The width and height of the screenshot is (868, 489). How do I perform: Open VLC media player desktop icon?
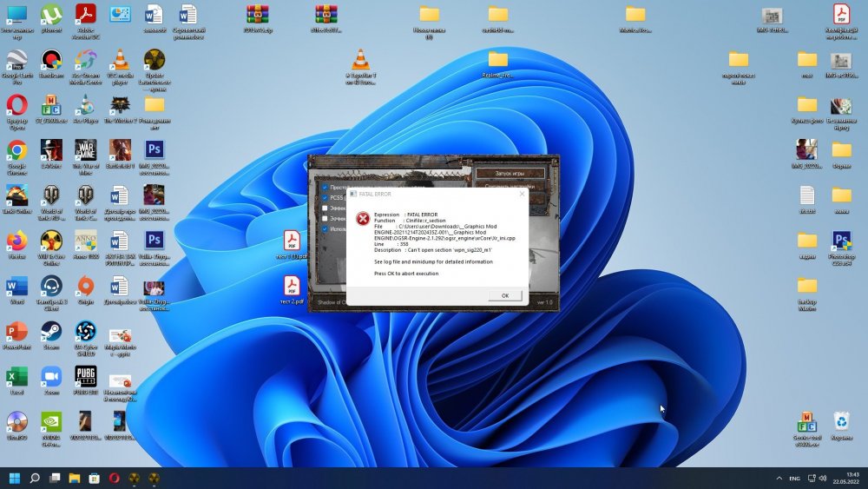tap(120, 60)
